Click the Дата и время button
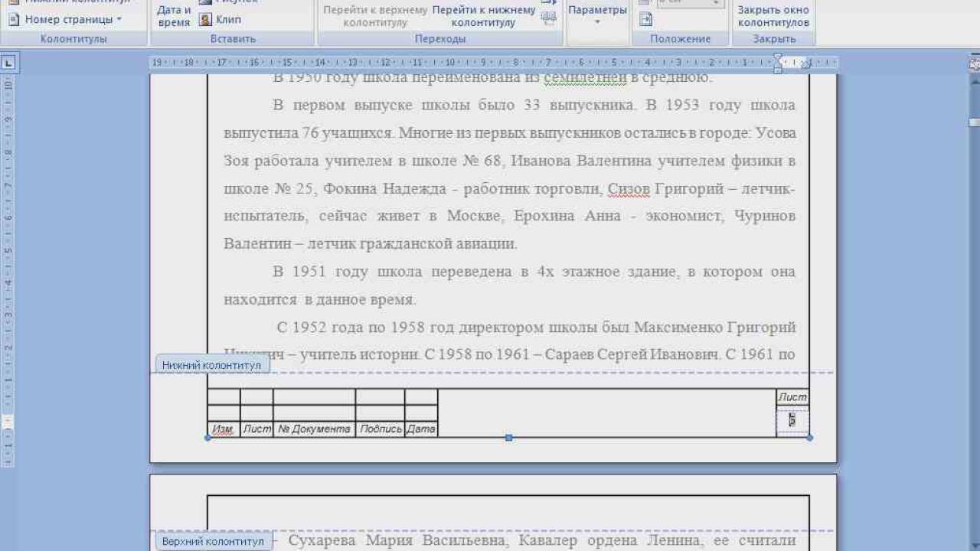The width and height of the screenshot is (980, 551). (174, 15)
